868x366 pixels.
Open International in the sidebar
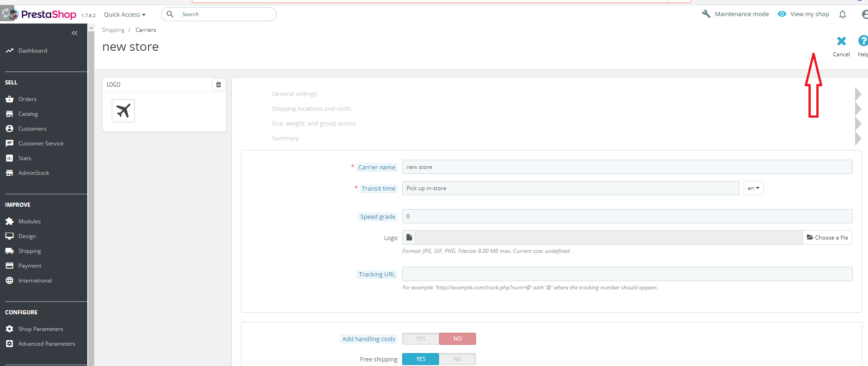coord(35,281)
